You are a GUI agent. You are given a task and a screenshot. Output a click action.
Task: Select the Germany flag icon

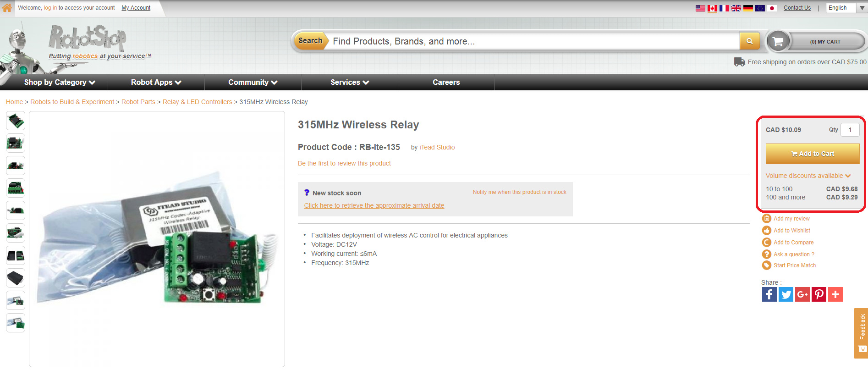pos(748,8)
